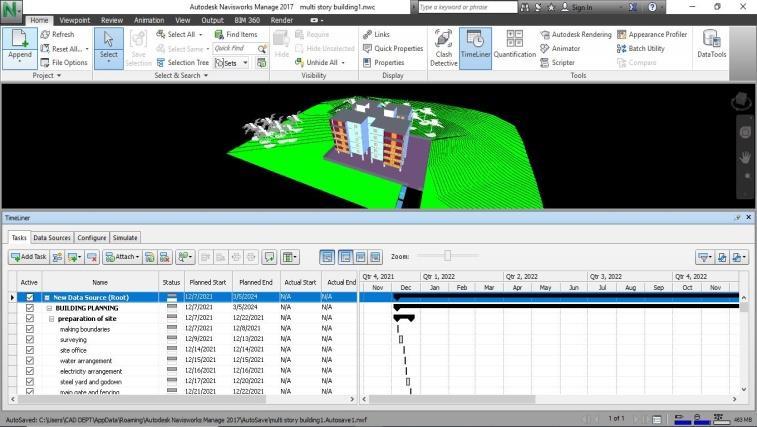
Task: Click Select All in ribbon
Action: (x=179, y=34)
